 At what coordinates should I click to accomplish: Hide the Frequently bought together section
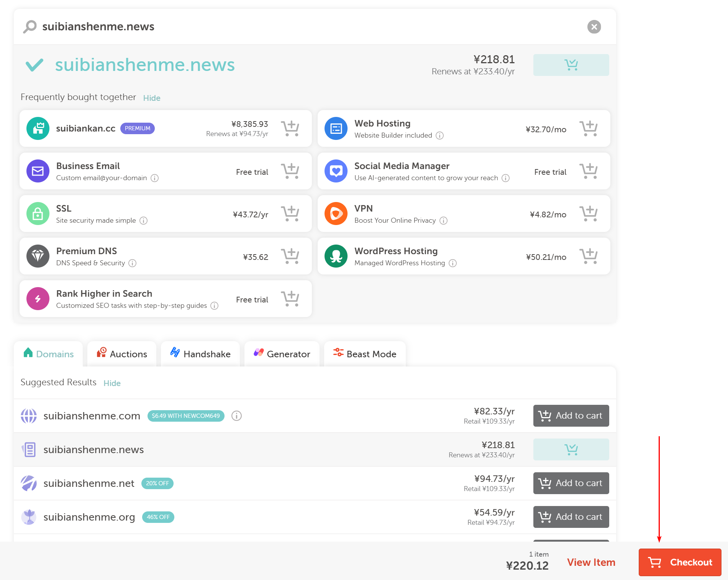[152, 98]
